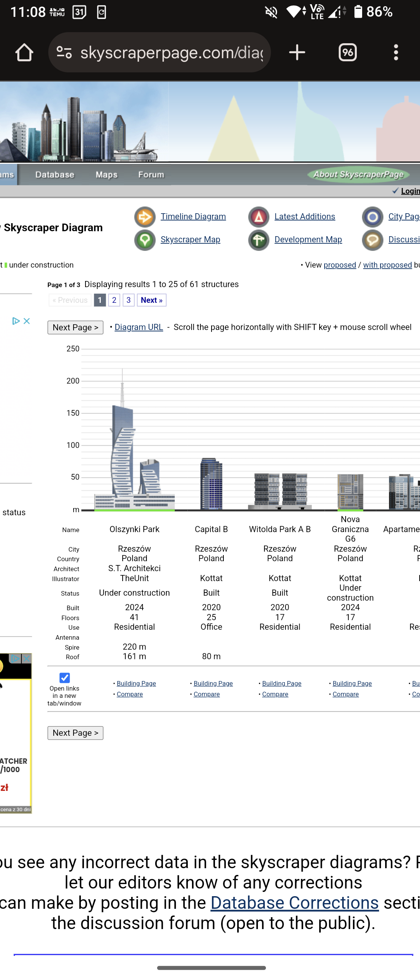Click the Olszynki Park tower illustration
The image size is (420, 980).
coord(134,439)
